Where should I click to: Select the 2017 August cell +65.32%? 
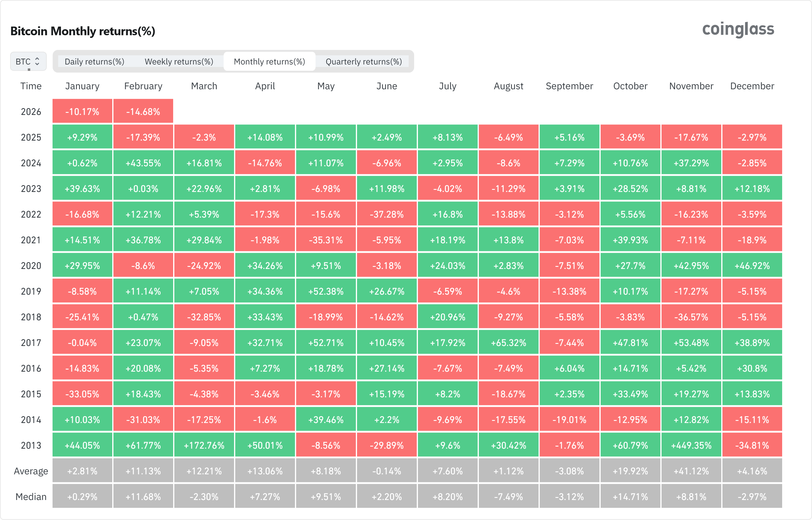pyautogui.click(x=508, y=343)
